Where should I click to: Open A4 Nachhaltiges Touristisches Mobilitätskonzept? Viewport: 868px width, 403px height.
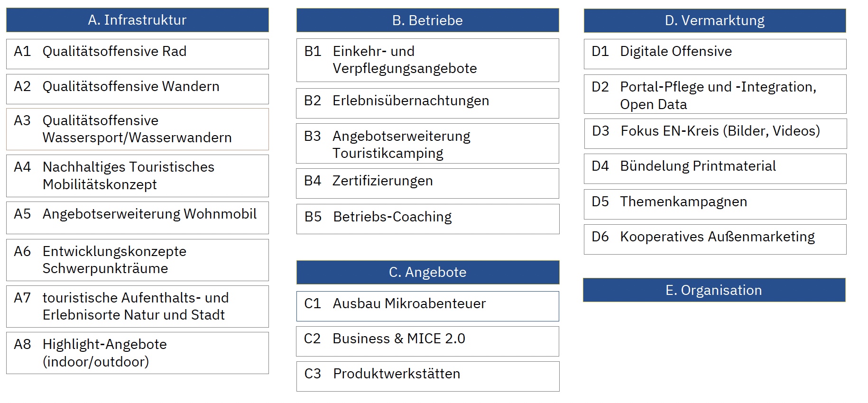(x=138, y=176)
